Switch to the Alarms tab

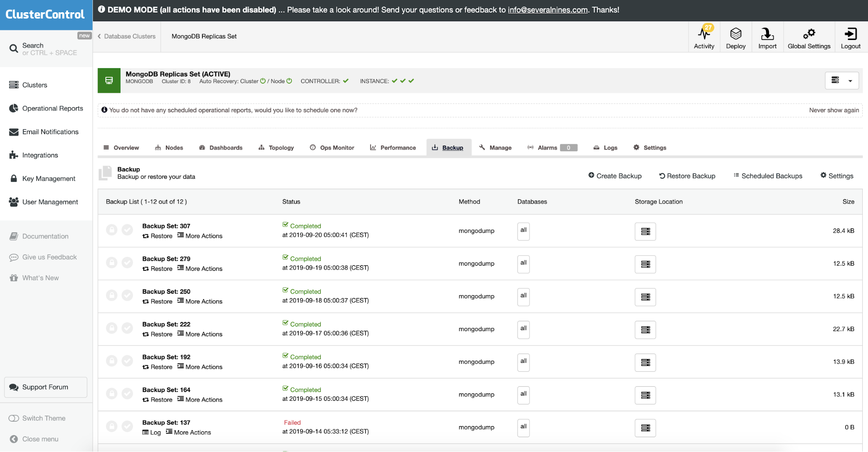click(552, 148)
